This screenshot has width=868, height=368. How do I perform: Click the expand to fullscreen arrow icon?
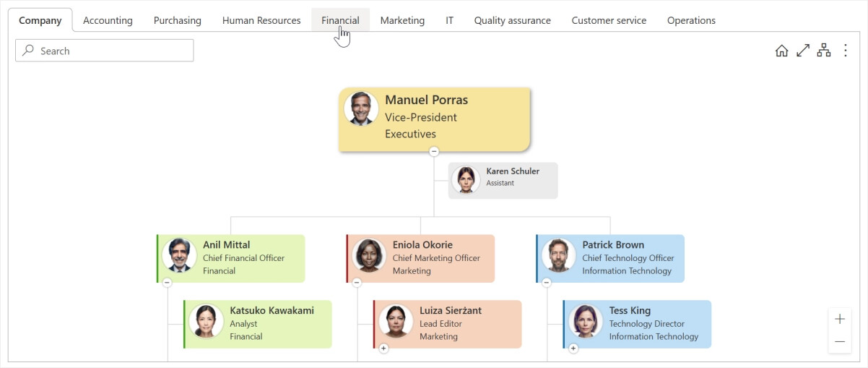point(802,51)
